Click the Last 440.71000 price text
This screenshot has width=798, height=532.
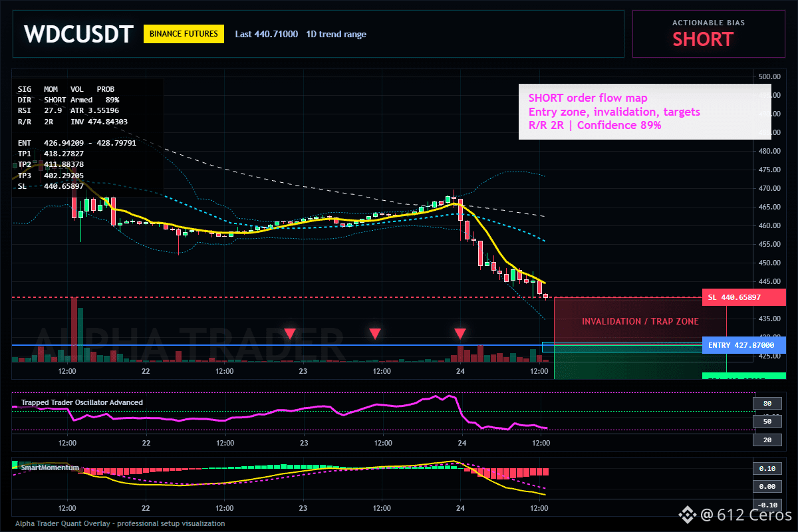[x=267, y=34]
